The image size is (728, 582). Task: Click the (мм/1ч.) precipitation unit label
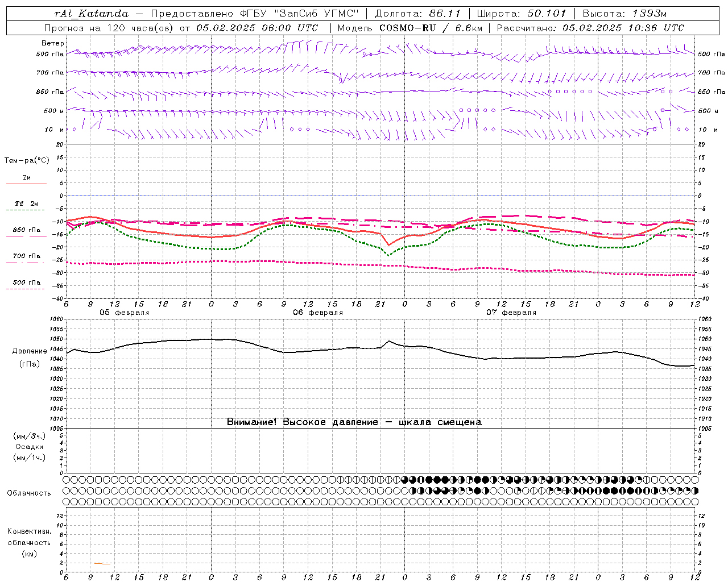(x=29, y=458)
